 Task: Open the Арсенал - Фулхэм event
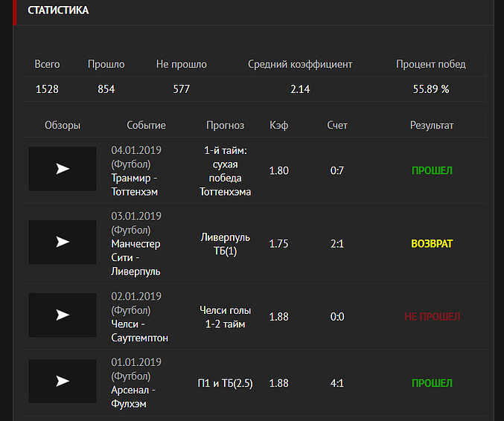click(133, 397)
